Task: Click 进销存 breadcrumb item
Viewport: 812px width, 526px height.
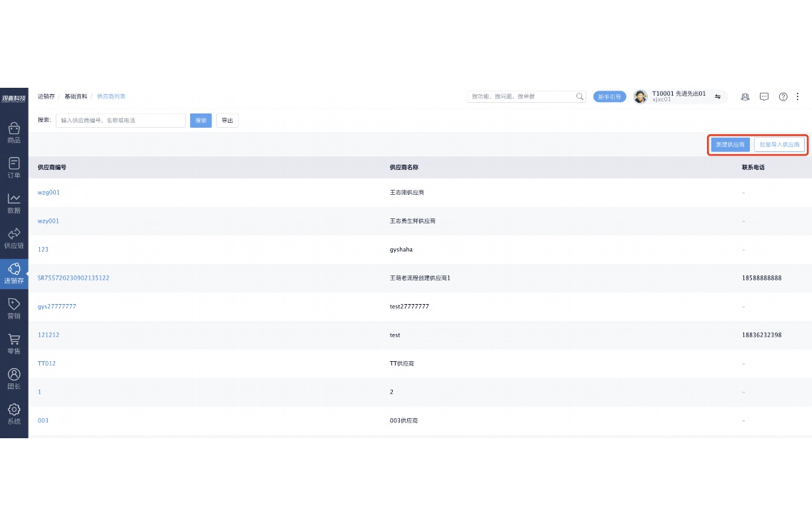Action: coord(46,96)
